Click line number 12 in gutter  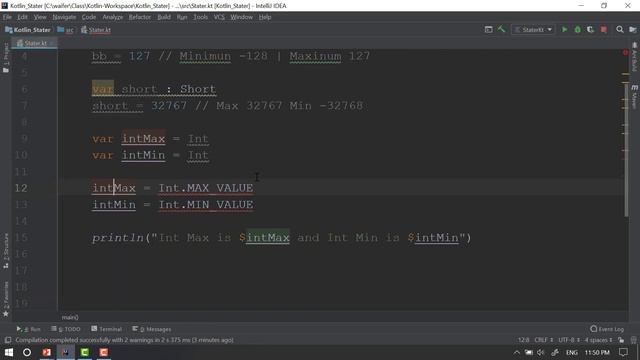point(21,188)
